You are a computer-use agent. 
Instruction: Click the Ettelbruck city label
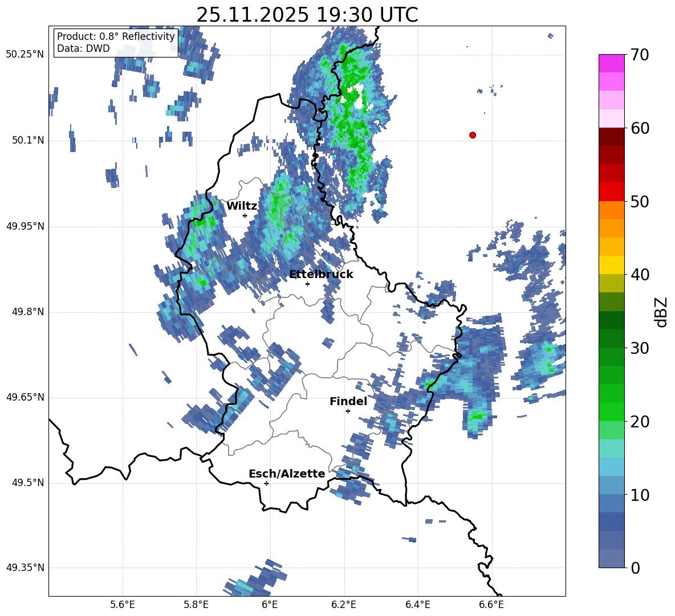pos(321,275)
